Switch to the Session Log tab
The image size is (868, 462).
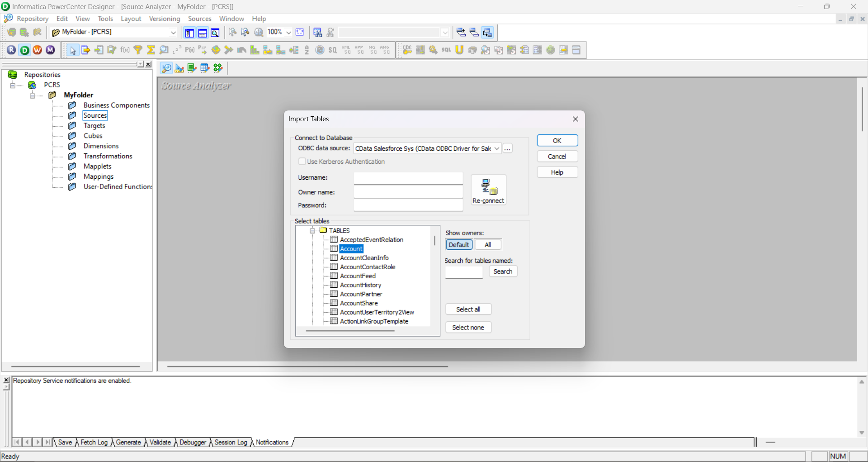230,442
